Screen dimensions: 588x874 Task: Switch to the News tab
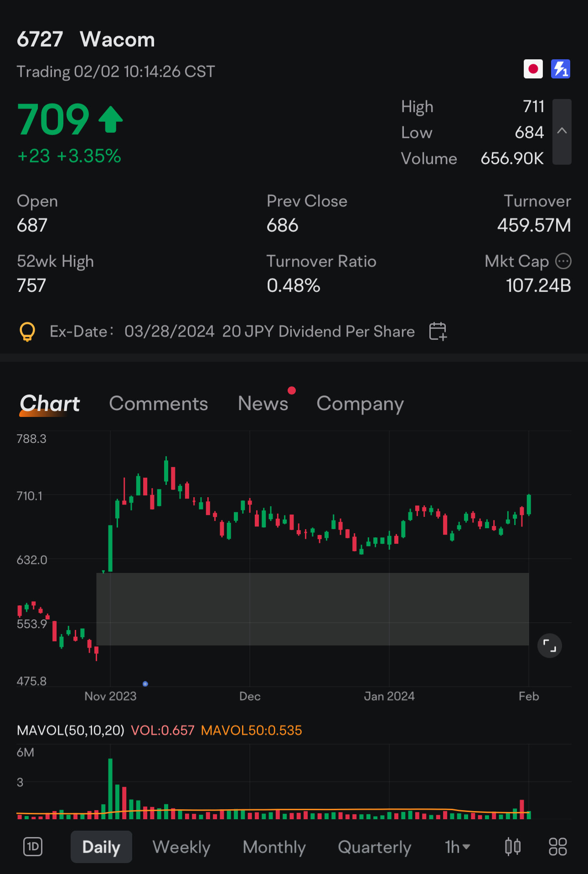point(263,404)
